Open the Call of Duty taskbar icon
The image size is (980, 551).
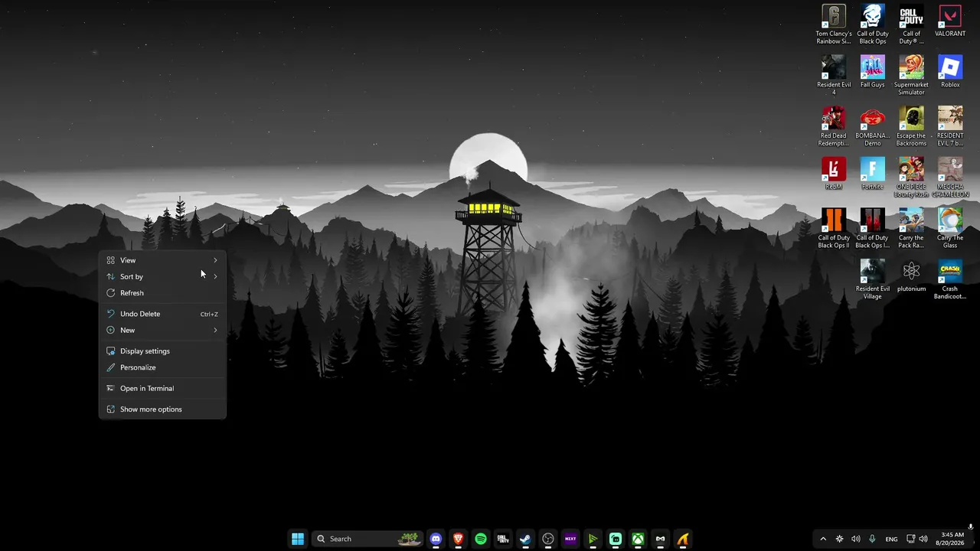pos(503,539)
